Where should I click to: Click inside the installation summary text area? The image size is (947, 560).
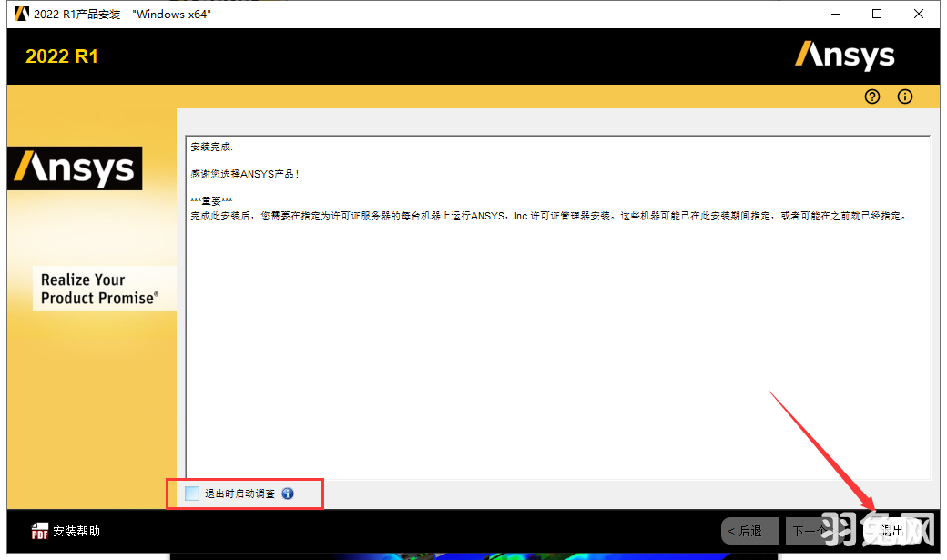pyautogui.click(x=555, y=300)
